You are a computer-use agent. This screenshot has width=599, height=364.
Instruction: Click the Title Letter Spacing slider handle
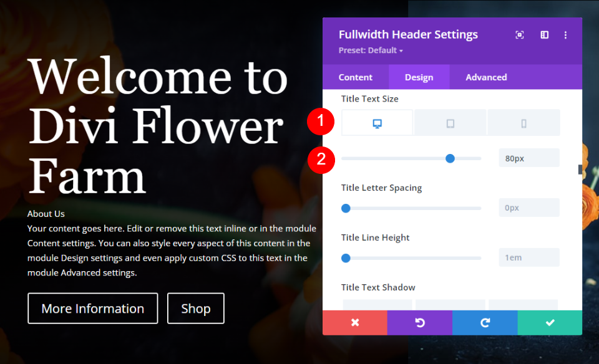[346, 208]
